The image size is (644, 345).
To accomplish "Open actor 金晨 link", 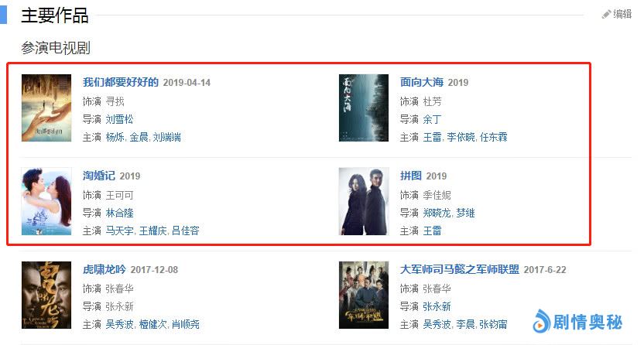I will pyautogui.click(x=139, y=137).
